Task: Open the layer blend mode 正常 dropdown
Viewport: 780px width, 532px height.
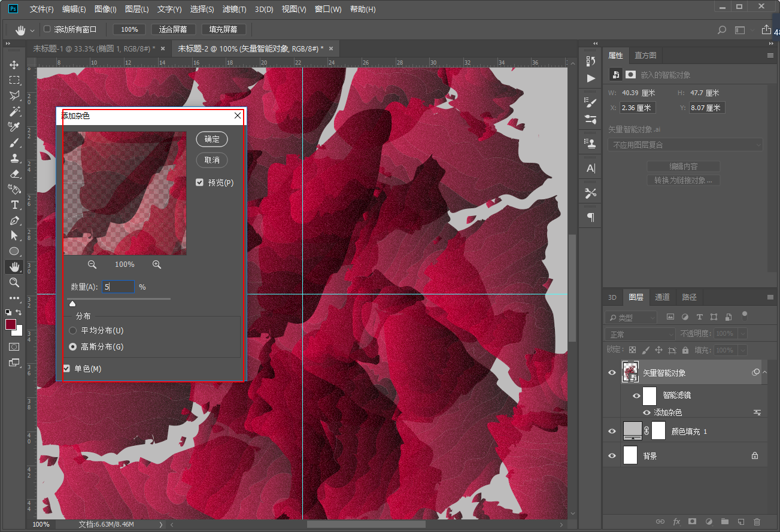Action: pos(640,334)
